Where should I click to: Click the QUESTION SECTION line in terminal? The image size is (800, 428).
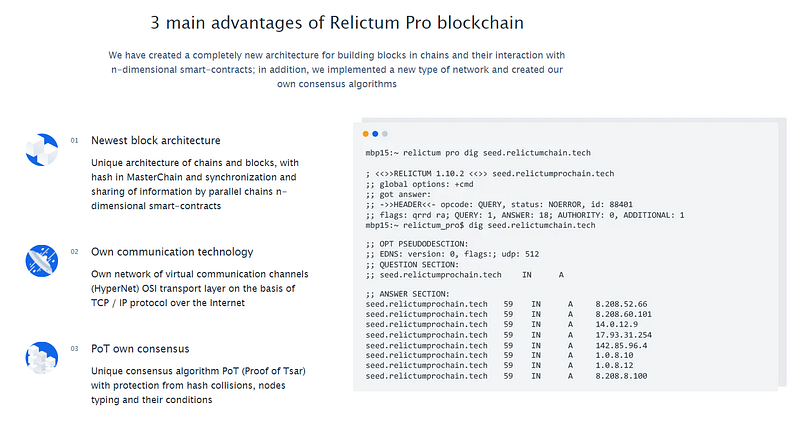tap(412, 264)
